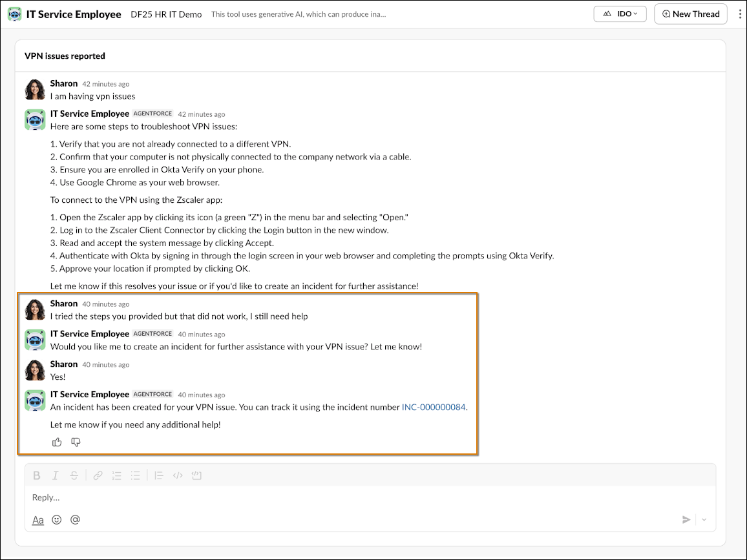This screenshot has height=560, width=747.
Task: Click the bot avatar on the troubleshooting message
Action: point(35,119)
